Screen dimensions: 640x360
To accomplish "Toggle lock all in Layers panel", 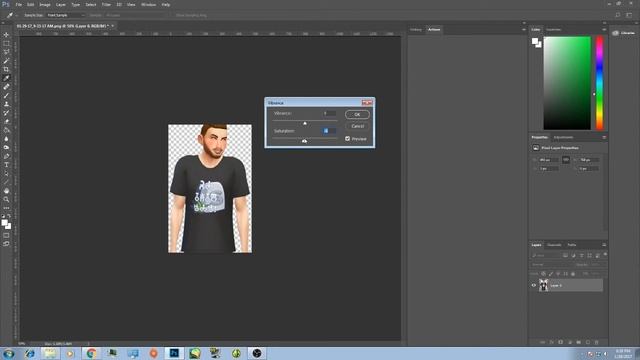I will 573,274.
